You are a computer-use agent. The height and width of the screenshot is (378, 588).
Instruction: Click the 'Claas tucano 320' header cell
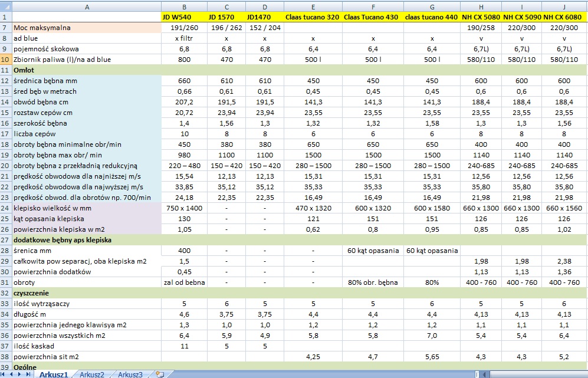coord(313,17)
